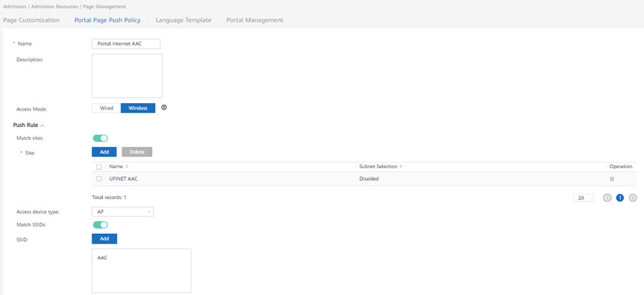Viewport: 644px width, 295px height.
Task: Sort by Subnet Selection column arrows
Action: (x=401, y=167)
